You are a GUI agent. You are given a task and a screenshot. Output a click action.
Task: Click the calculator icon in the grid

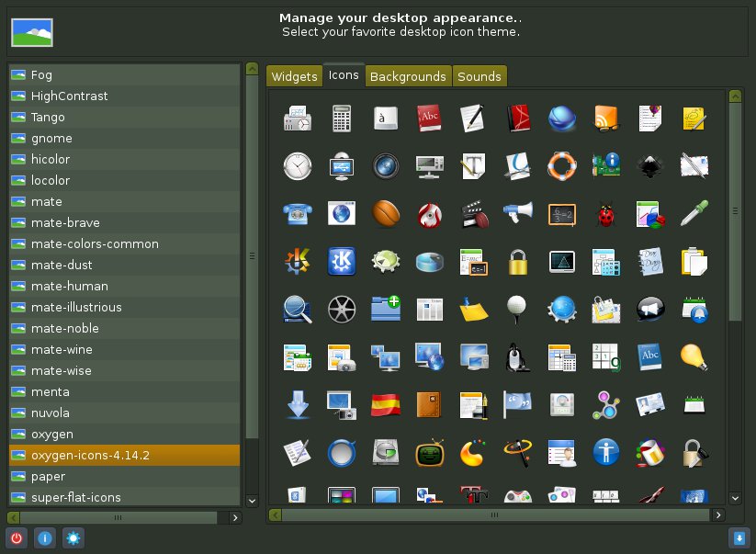(x=342, y=118)
